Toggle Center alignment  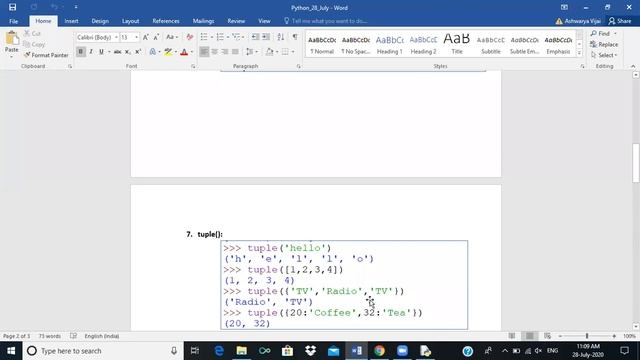[214, 52]
